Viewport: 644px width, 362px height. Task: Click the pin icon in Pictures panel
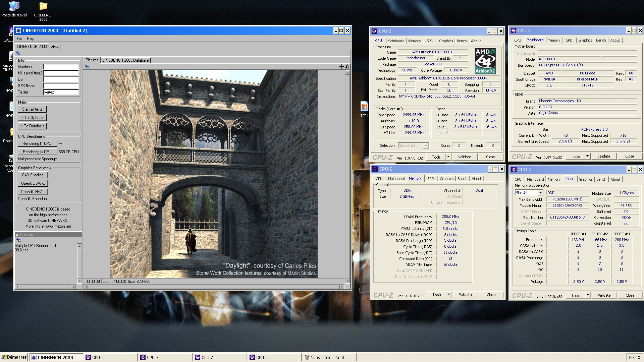[x=87, y=67]
